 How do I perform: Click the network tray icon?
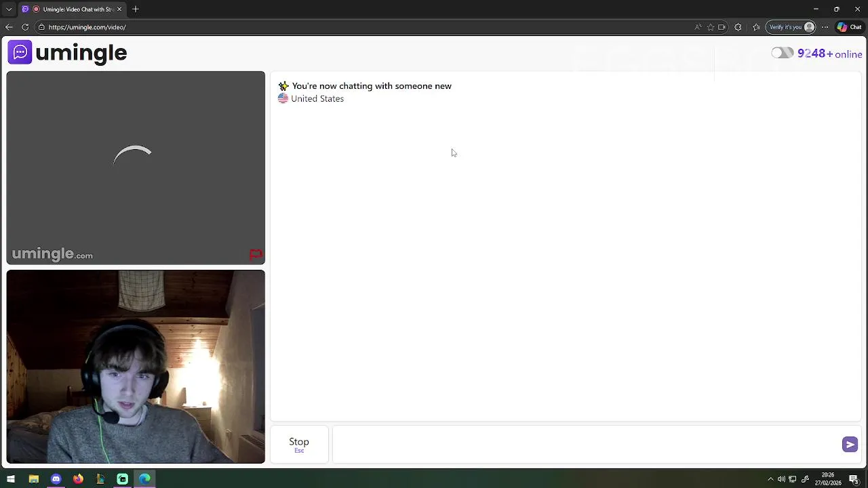tap(792, 479)
